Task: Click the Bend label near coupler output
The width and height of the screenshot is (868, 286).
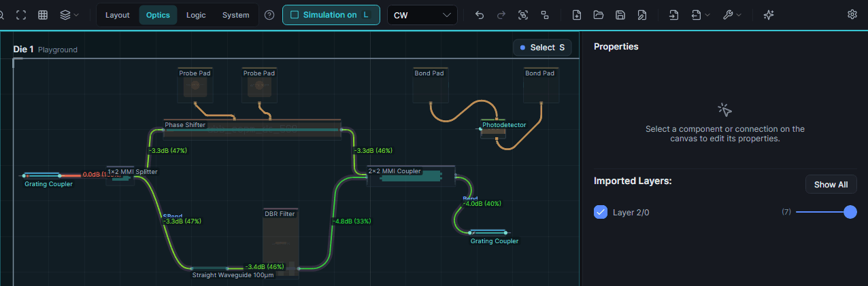Action: (470, 198)
